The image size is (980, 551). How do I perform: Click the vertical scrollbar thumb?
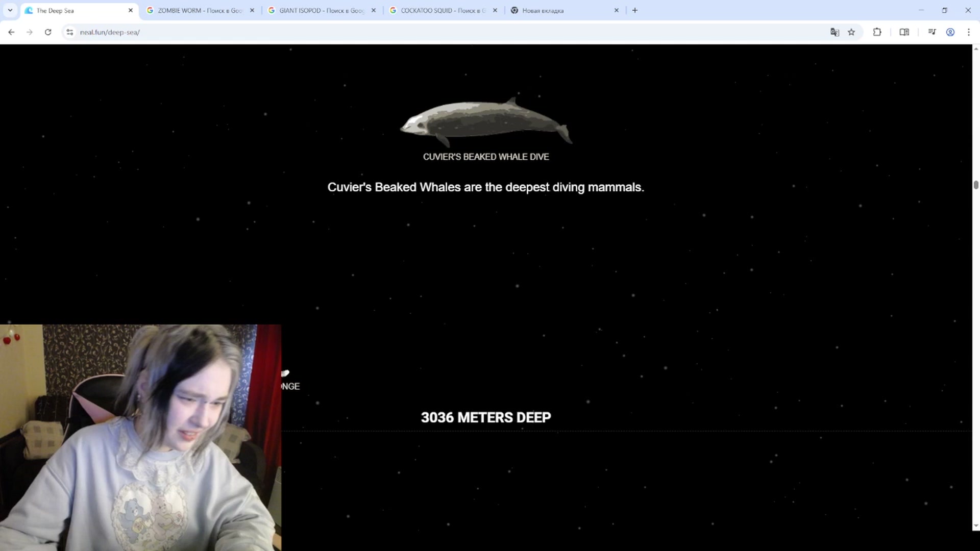(976, 185)
